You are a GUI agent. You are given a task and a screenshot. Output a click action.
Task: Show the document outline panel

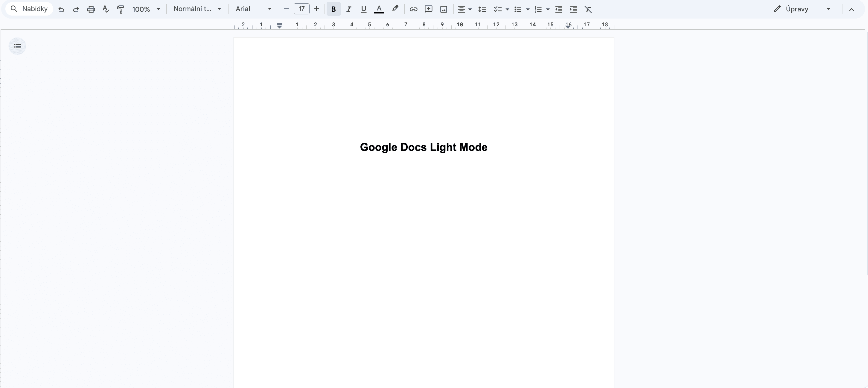click(18, 46)
